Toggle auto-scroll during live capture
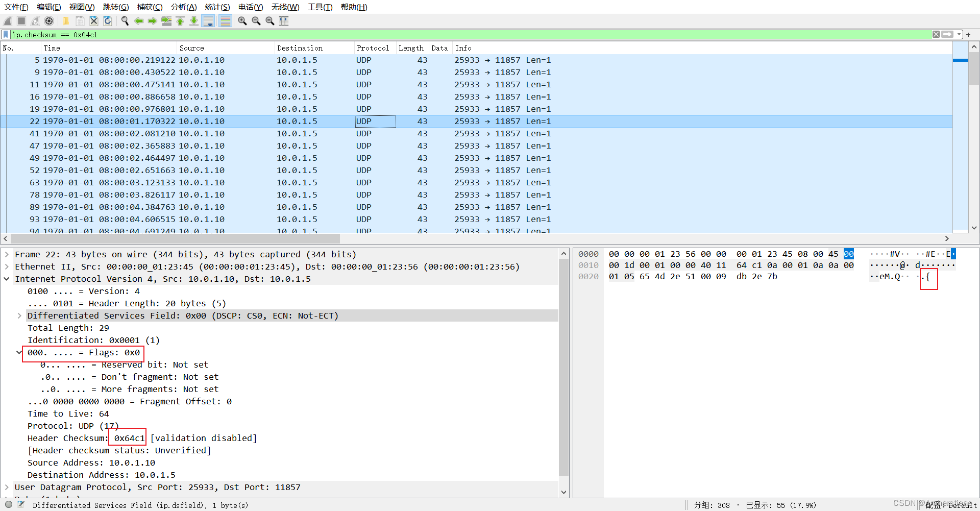The height and width of the screenshot is (511, 980). pyautogui.click(x=208, y=21)
